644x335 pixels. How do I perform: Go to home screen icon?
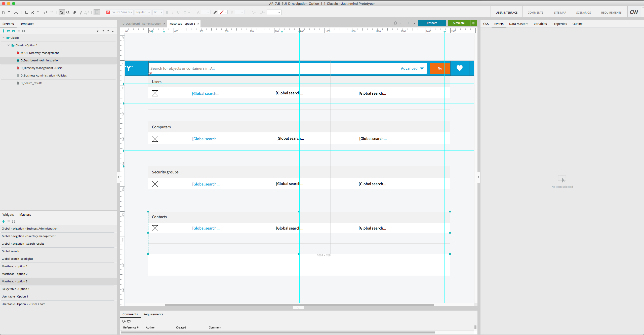click(395, 23)
